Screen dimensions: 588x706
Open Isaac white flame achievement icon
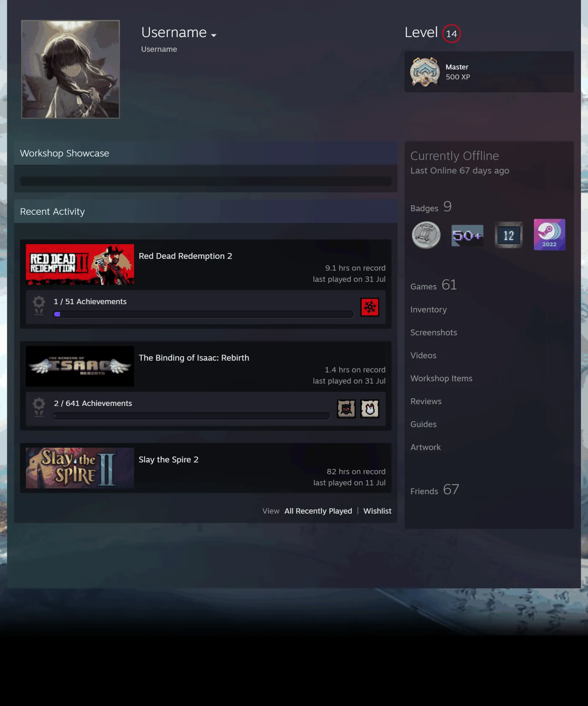pos(370,409)
